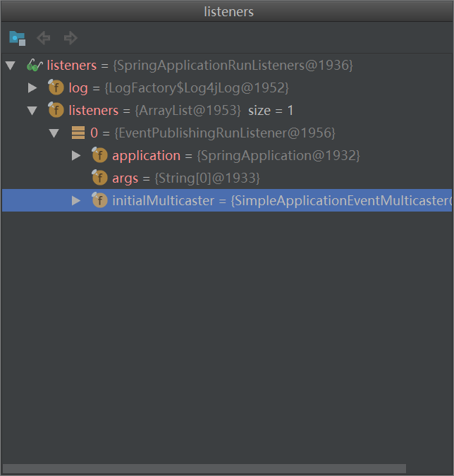This screenshot has width=454, height=476.
Task: Click the args field name
Action: [125, 178]
